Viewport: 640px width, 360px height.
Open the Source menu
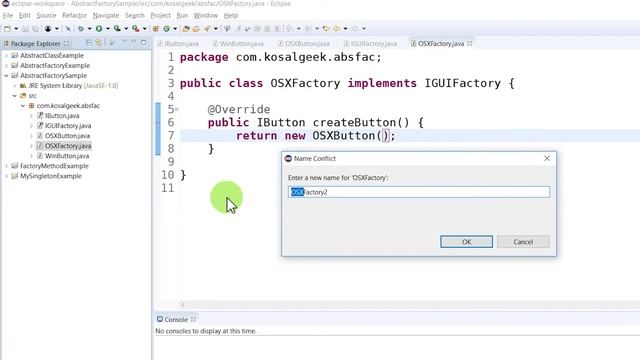[46, 16]
